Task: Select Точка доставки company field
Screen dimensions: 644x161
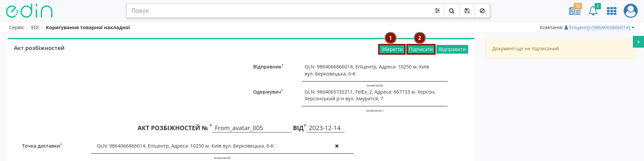Action: click(x=222, y=146)
